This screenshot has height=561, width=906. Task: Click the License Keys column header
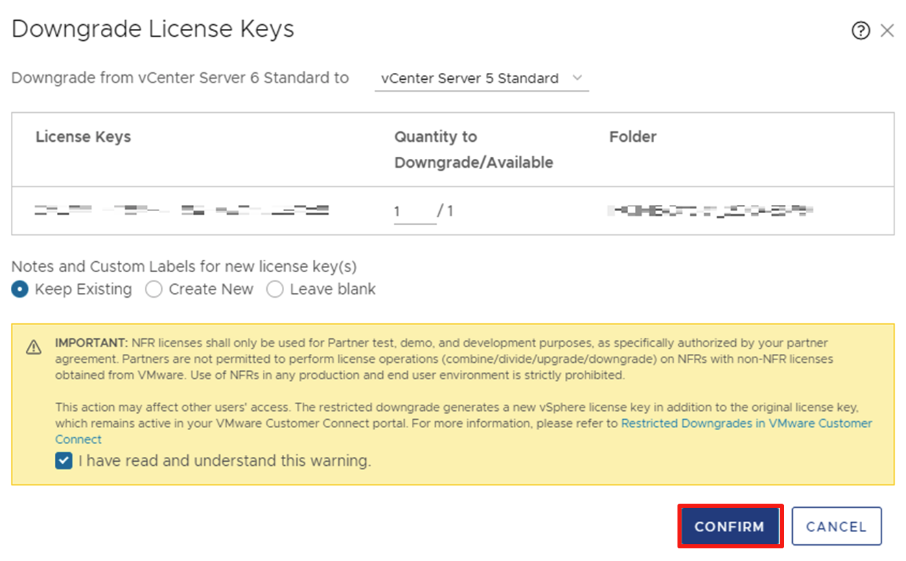[83, 137]
